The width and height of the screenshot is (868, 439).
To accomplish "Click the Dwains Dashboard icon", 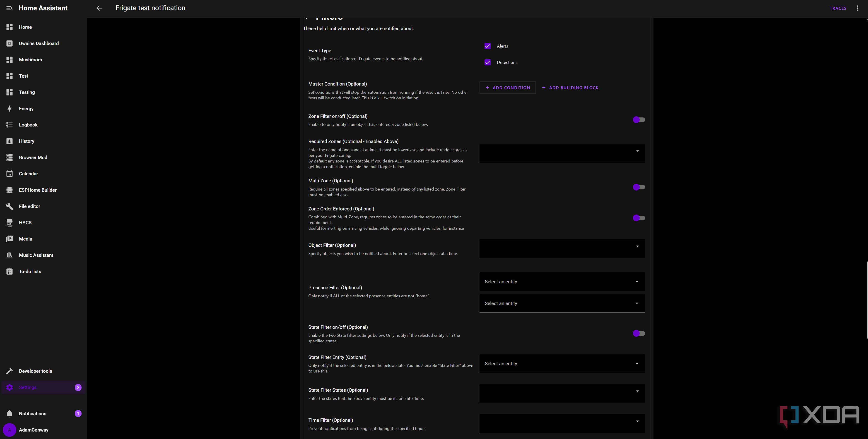I will (10, 43).
